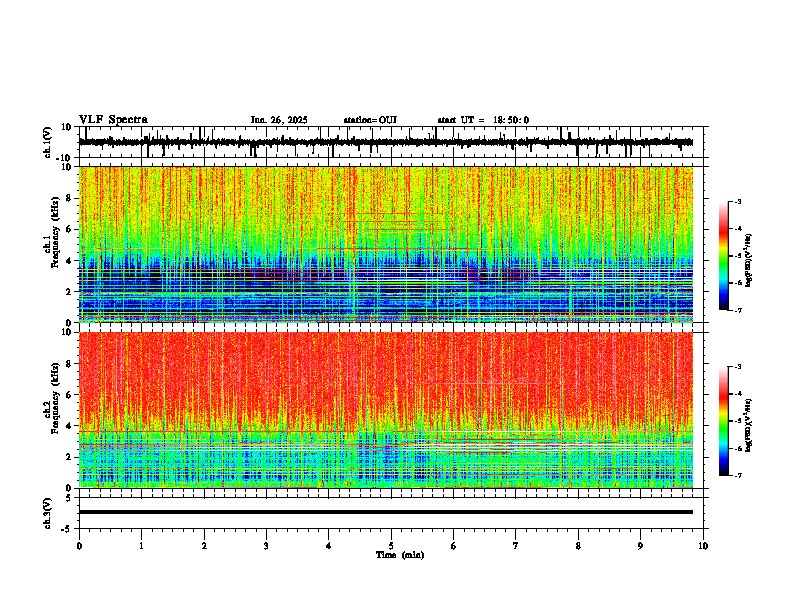The width and height of the screenshot is (792, 612).
Task: Click the 'VLF Spectra' plot title
Action: (113, 120)
